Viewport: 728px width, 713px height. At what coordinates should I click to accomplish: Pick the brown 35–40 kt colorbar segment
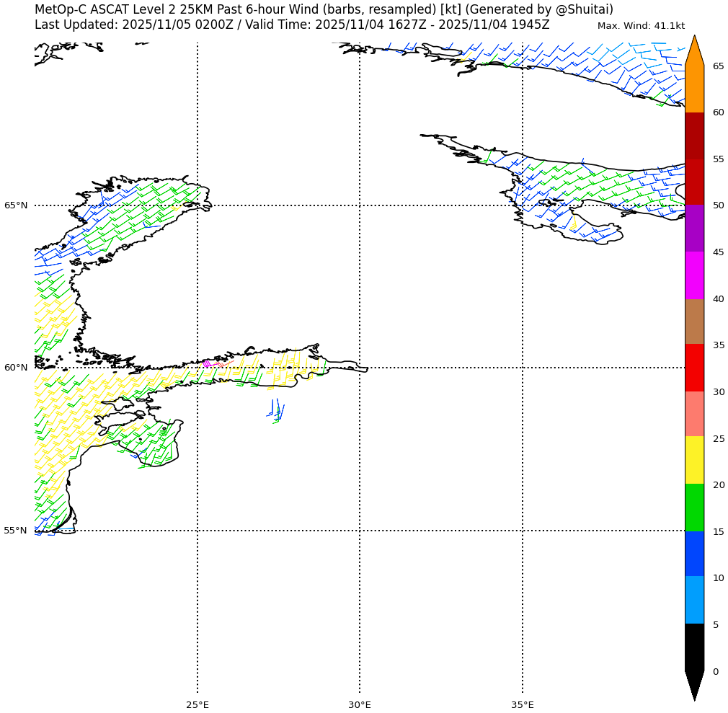click(694, 322)
